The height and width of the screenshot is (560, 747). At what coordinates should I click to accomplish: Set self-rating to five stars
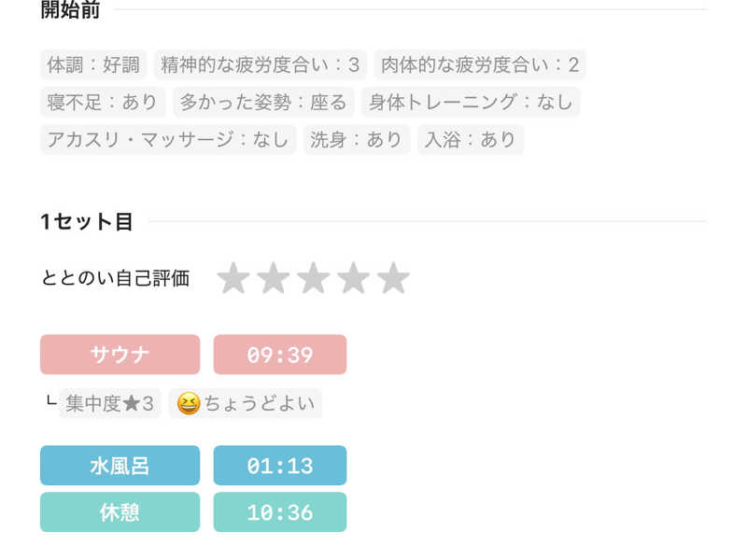(393, 278)
